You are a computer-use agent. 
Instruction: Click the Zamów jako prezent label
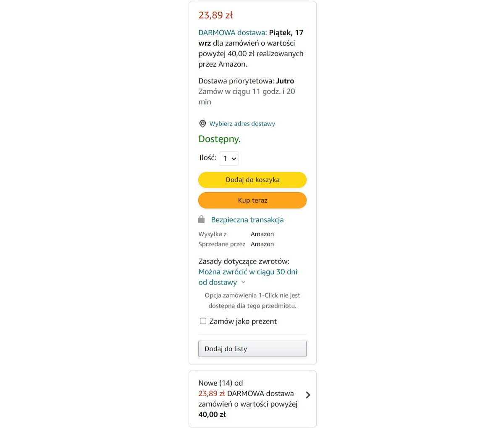pos(243,321)
